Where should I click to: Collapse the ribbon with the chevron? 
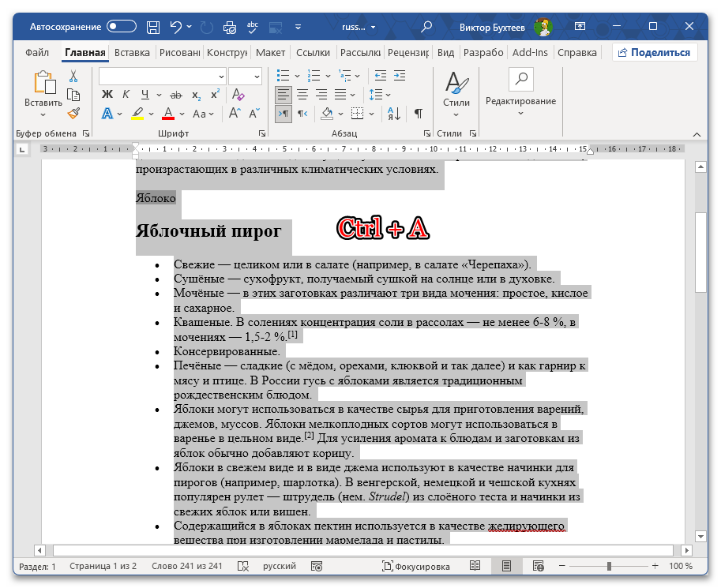697,134
